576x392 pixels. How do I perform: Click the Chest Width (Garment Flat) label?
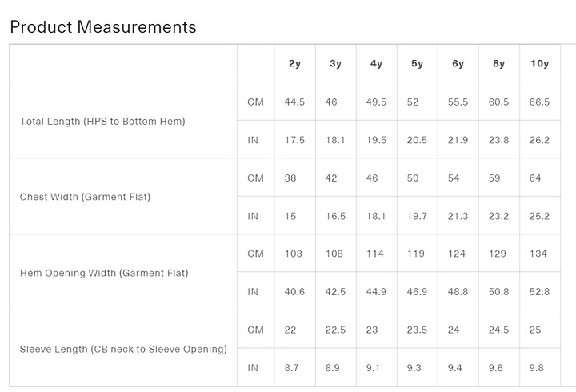pos(86,197)
